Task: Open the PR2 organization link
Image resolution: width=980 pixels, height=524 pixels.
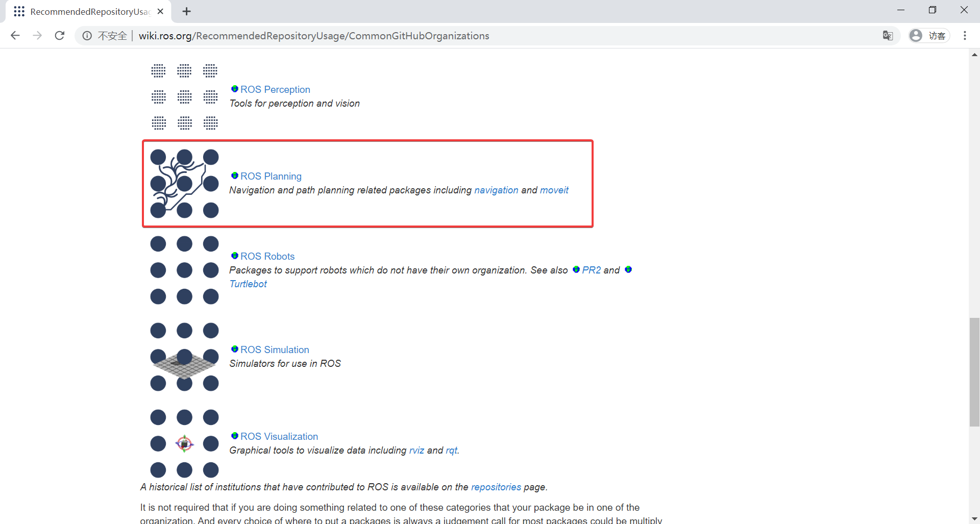Action: (x=592, y=270)
